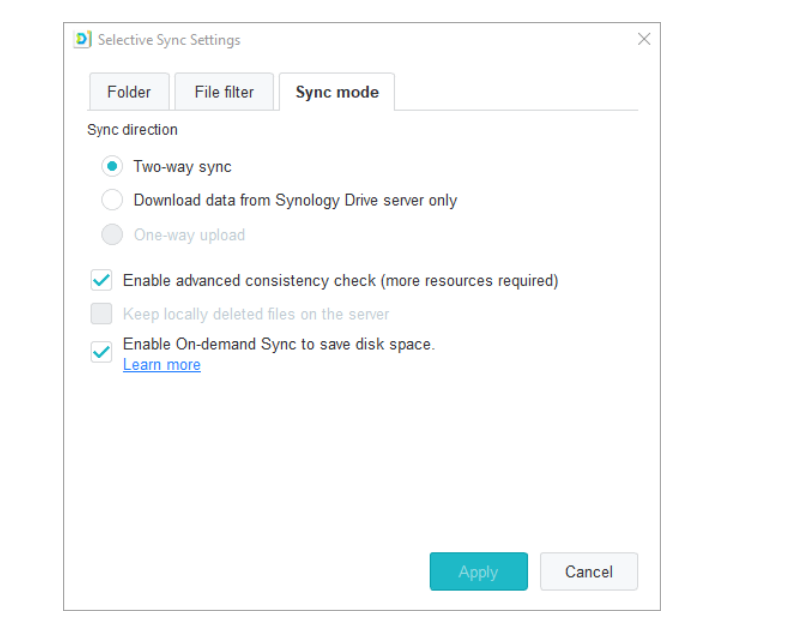Uncheck the advanced consistency check checkbox
This screenshot has width=804, height=640.
[x=101, y=280]
